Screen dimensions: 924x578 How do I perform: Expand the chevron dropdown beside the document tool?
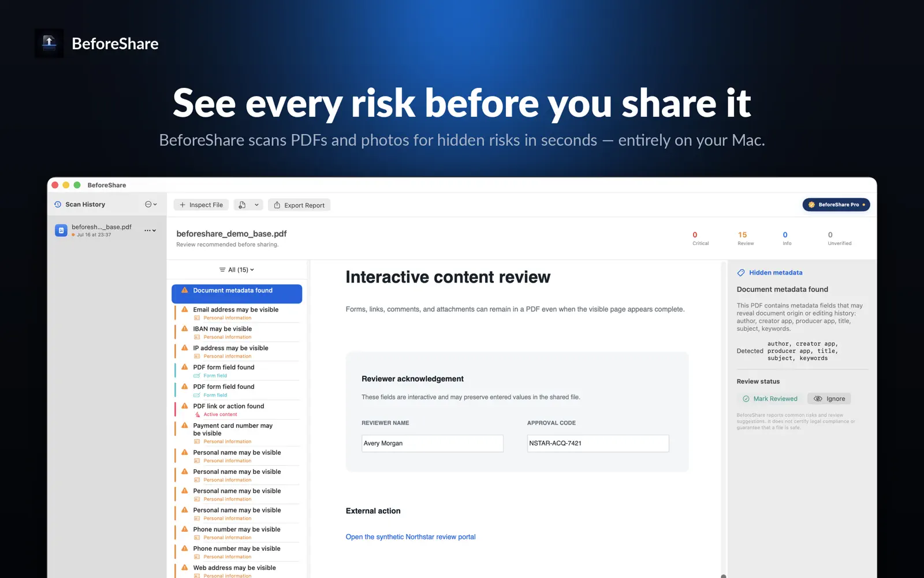click(x=256, y=205)
